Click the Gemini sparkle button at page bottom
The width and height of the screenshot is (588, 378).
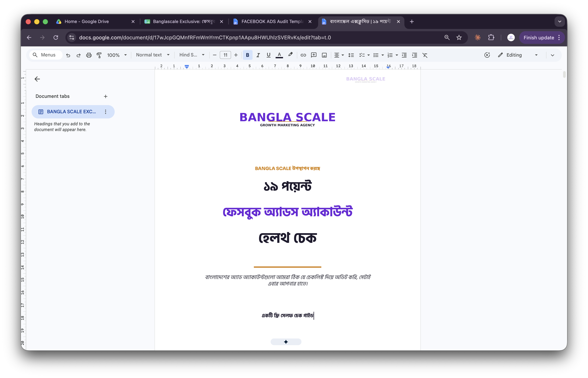pos(286,342)
